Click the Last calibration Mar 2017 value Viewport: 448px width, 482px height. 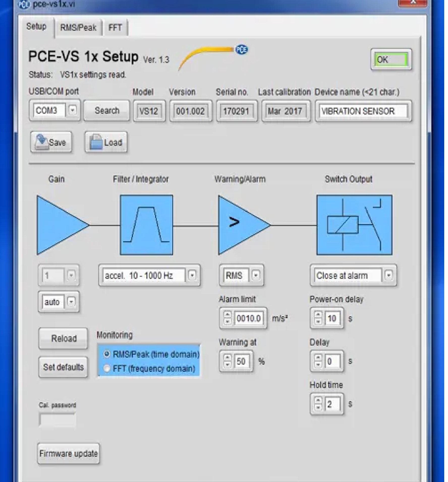tap(285, 111)
